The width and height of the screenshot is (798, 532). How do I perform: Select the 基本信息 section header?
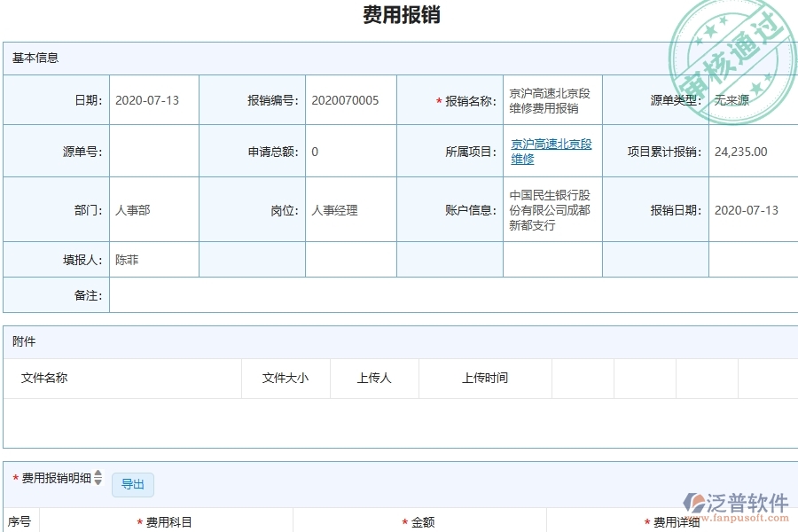click(x=36, y=58)
